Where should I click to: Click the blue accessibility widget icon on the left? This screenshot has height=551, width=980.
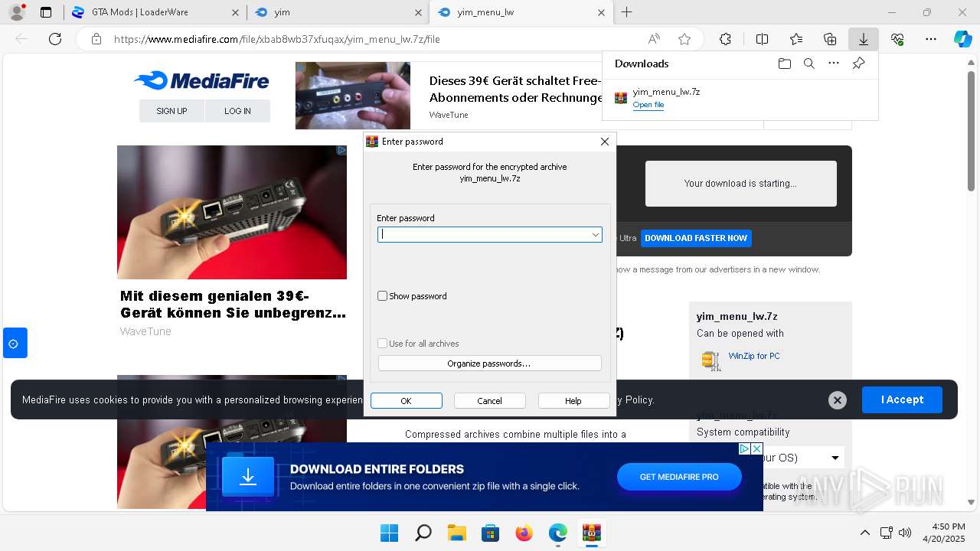[x=15, y=344]
